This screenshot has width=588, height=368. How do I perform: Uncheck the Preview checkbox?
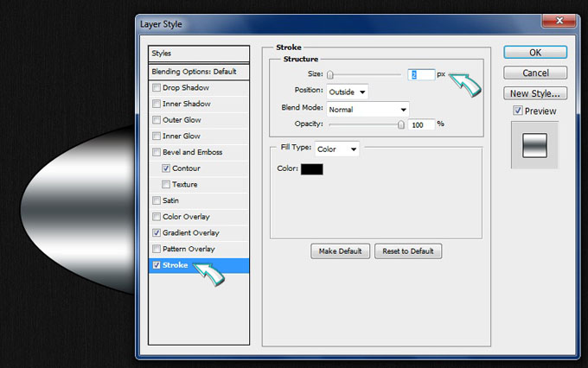point(517,111)
